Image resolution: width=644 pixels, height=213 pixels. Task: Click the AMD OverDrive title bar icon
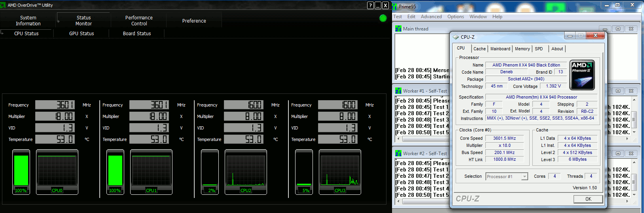pyautogui.click(x=3, y=5)
